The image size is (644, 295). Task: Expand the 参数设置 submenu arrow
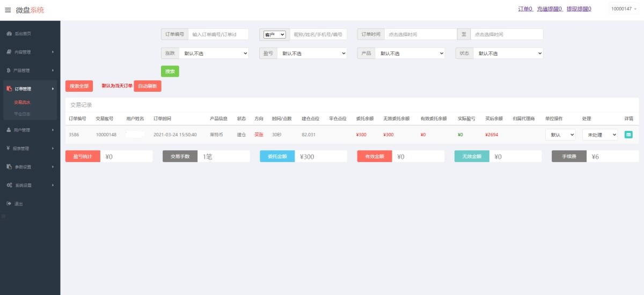coord(53,167)
